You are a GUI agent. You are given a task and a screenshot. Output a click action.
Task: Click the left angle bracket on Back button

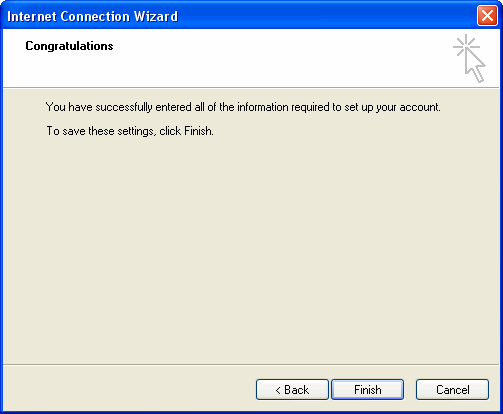tap(278, 390)
